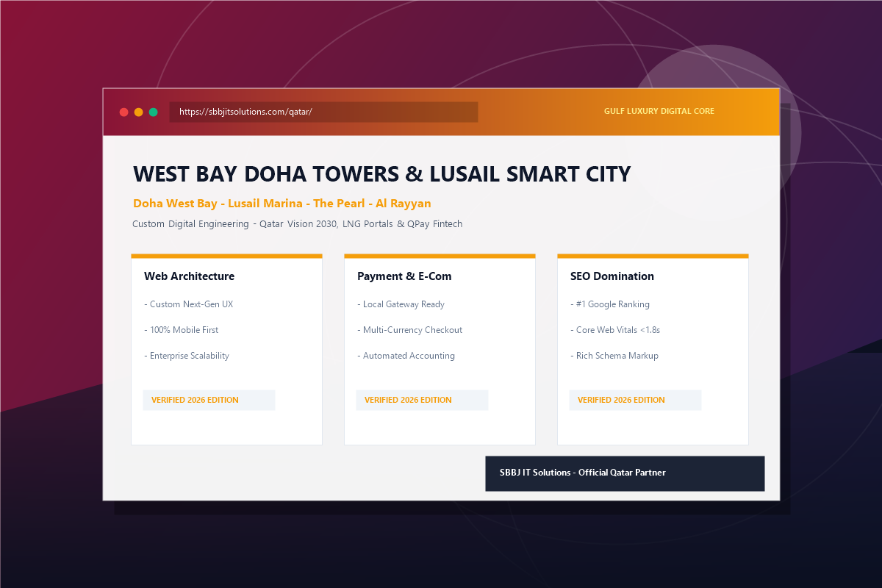Click the Gulf Luxury Digital Core label
Screen dimensions: 882x588
click(x=659, y=111)
